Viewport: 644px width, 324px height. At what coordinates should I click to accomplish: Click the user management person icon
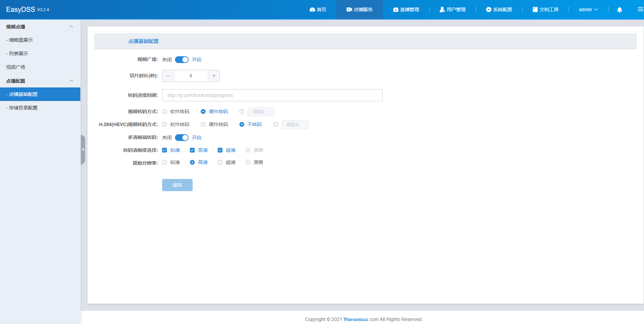coord(442,9)
